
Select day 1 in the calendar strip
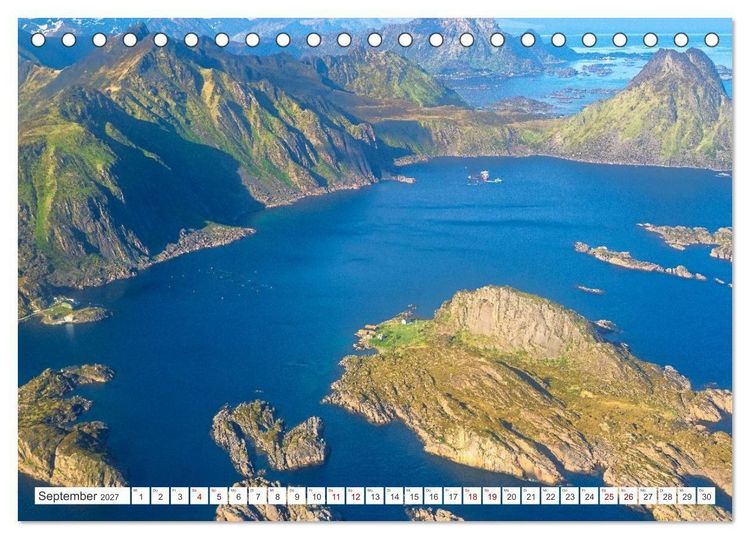pyautogui.click(x=140, y=496)
